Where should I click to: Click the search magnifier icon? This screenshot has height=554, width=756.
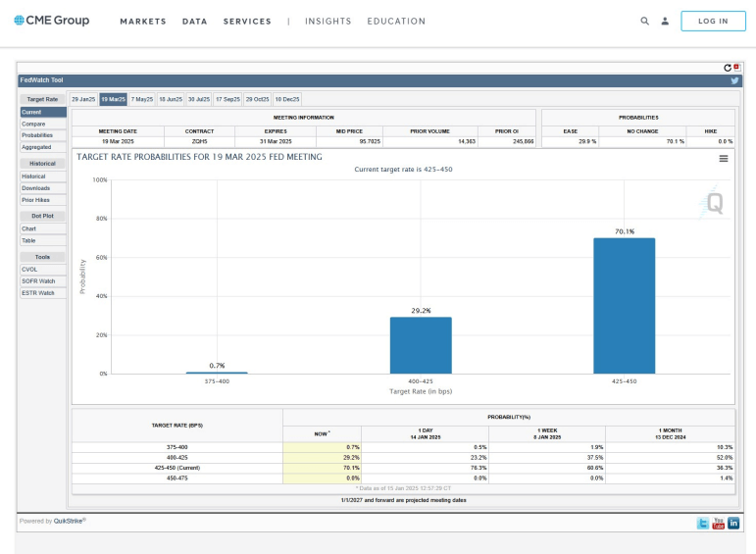[644, 21]
